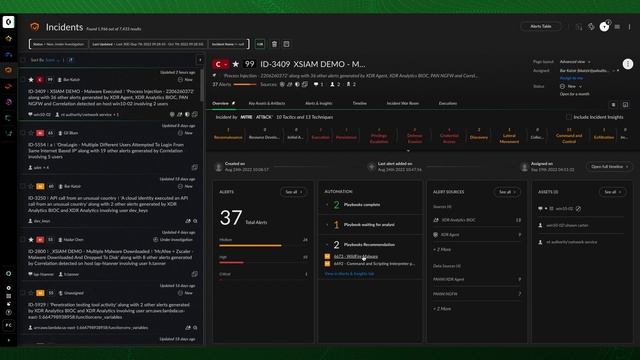Click the Assign to me link
Viewport: 640px width, 360px height.
point(571,78)
